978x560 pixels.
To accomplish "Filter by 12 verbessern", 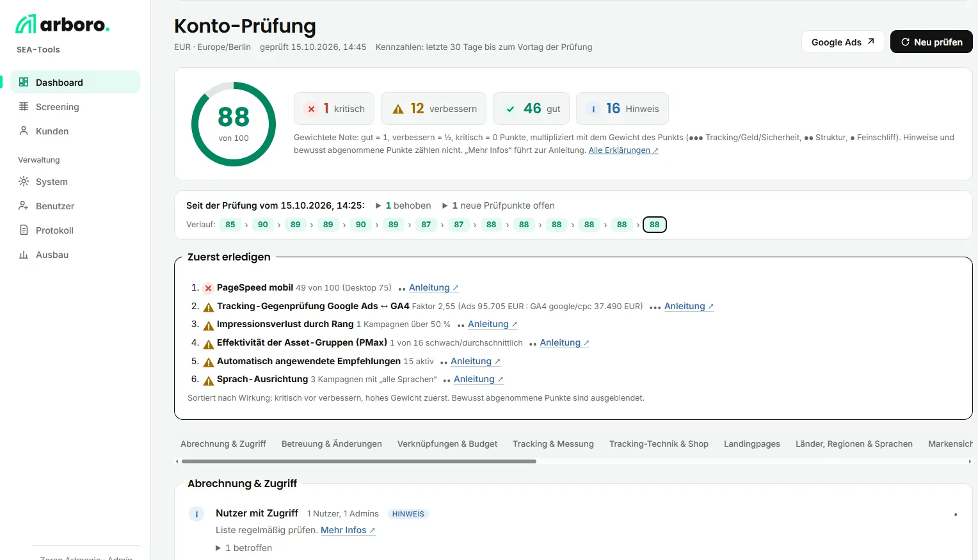I will tap(433, 109).
